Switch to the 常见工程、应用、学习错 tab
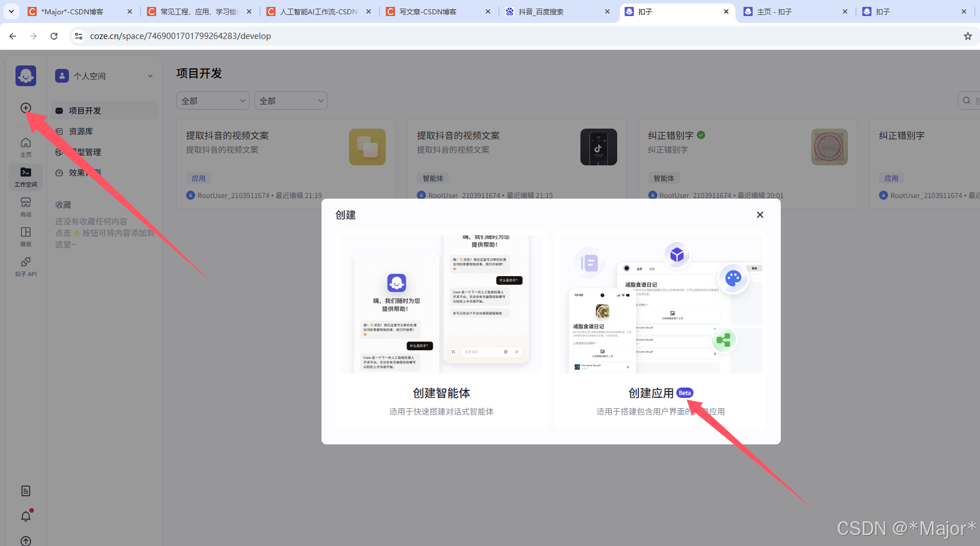The width and height of the screenshot is (980, 546). point(199,11)
